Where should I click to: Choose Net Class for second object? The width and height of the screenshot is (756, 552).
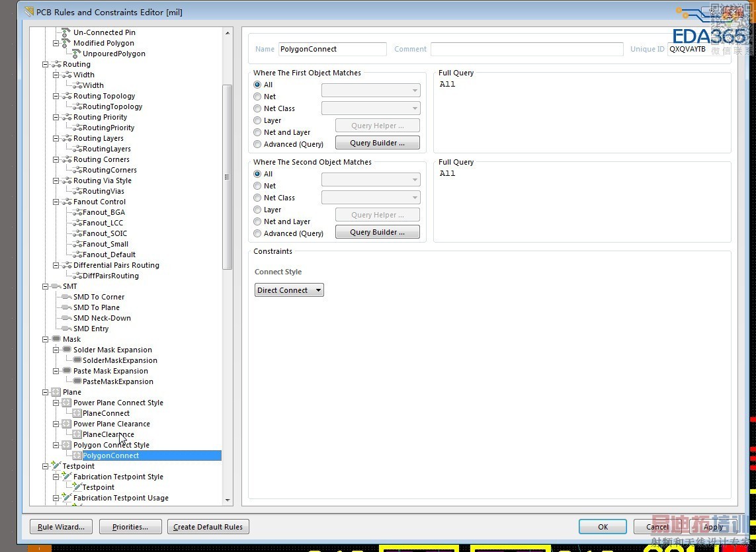(x=257, y=198)
